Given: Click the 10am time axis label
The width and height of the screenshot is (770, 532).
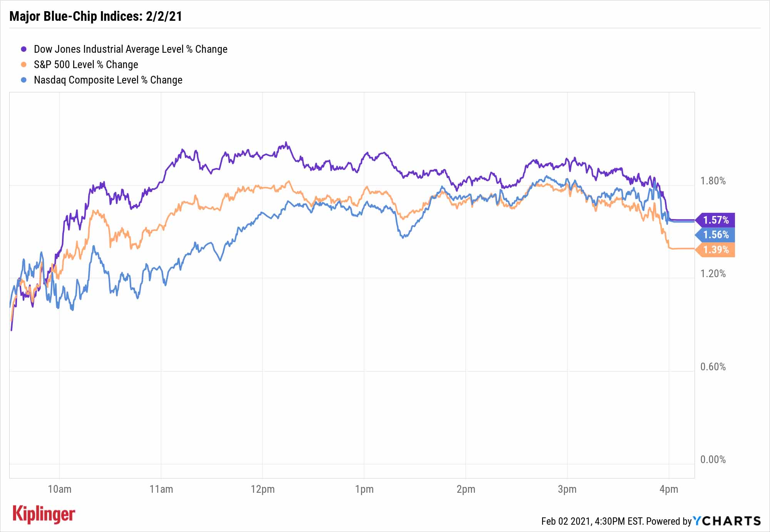Looking at the screenshot, I should point(59,489).
